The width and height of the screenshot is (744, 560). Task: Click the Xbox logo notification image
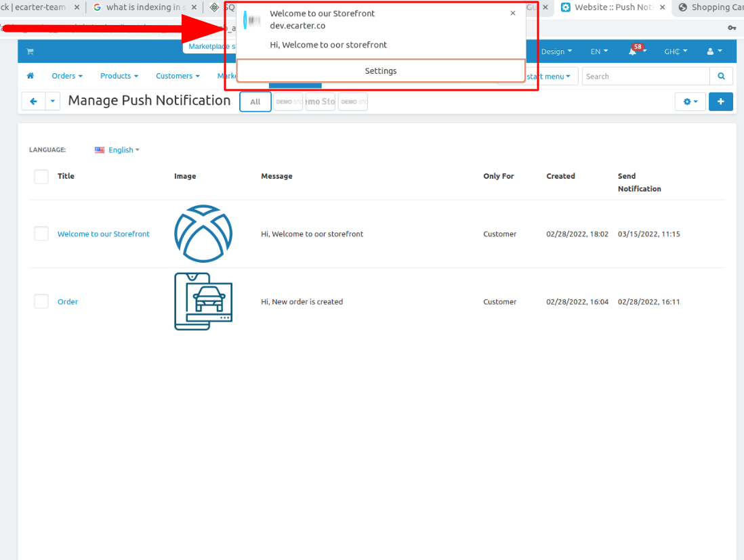click(x=203, y=234)
